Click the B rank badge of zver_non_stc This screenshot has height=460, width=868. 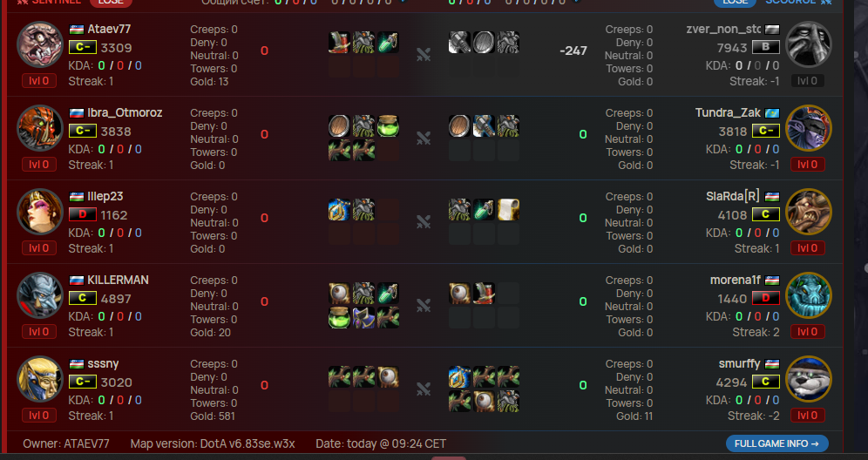point(765,47)
